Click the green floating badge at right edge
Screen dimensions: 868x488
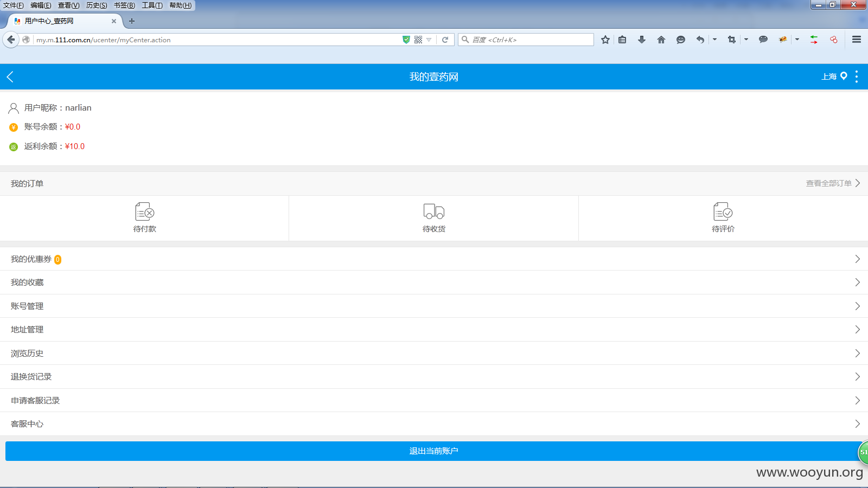(x=863, y=452)
